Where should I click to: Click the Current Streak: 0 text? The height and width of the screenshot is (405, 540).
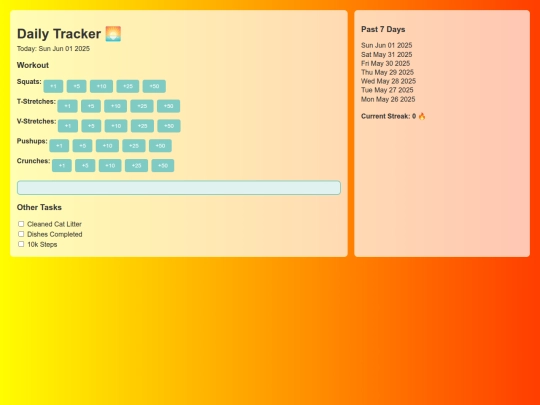388,116
